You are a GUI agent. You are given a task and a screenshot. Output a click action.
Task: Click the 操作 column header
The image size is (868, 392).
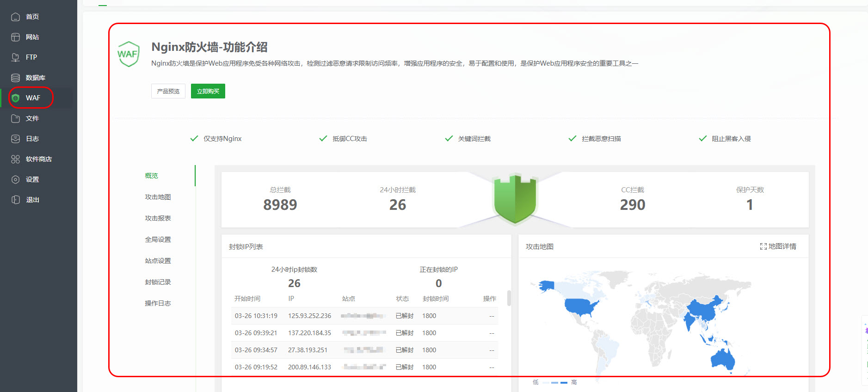click(x=490, y=299)
